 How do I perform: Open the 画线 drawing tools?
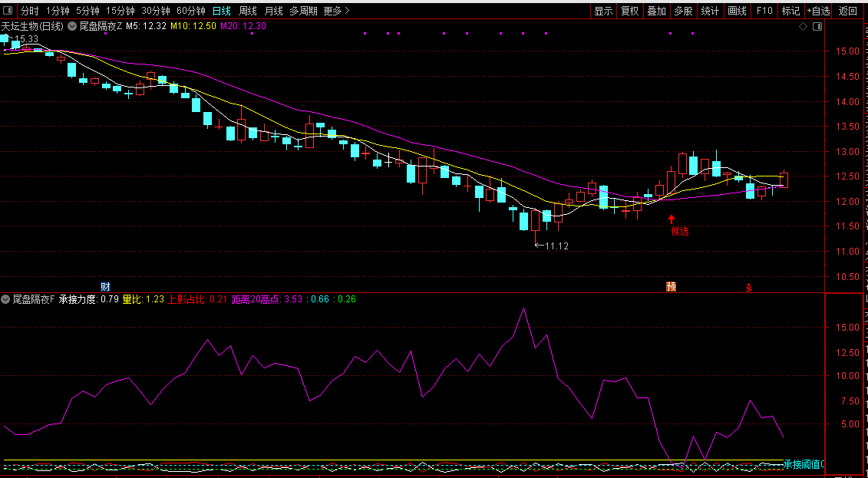[737, 11]
